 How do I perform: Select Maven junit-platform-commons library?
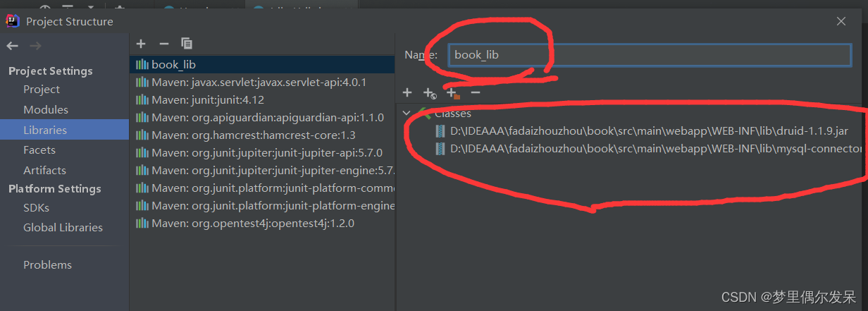[262, 188]
